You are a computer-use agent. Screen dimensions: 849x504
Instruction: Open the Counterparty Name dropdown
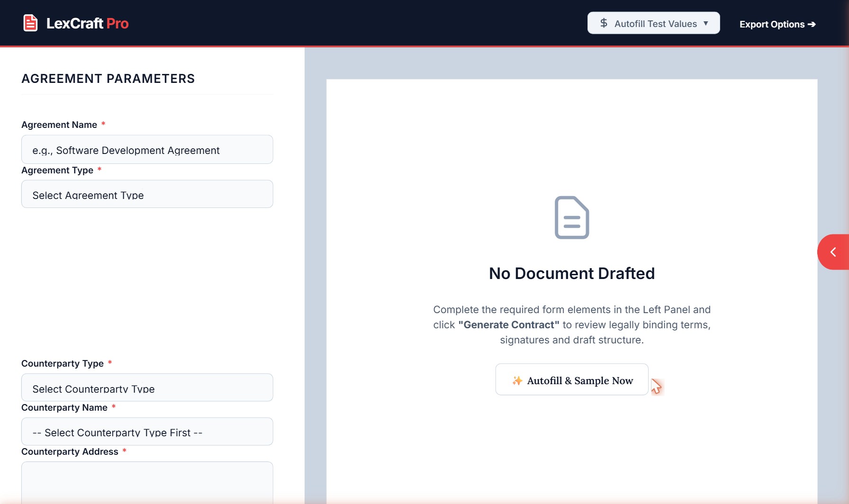point(147,432)
